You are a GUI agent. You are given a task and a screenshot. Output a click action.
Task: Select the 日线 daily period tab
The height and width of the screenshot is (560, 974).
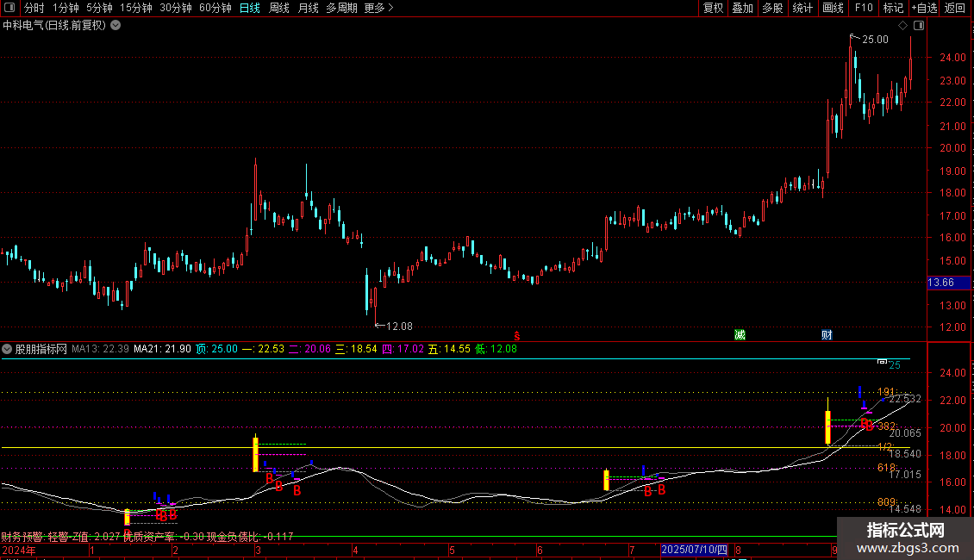click(250, 8)
